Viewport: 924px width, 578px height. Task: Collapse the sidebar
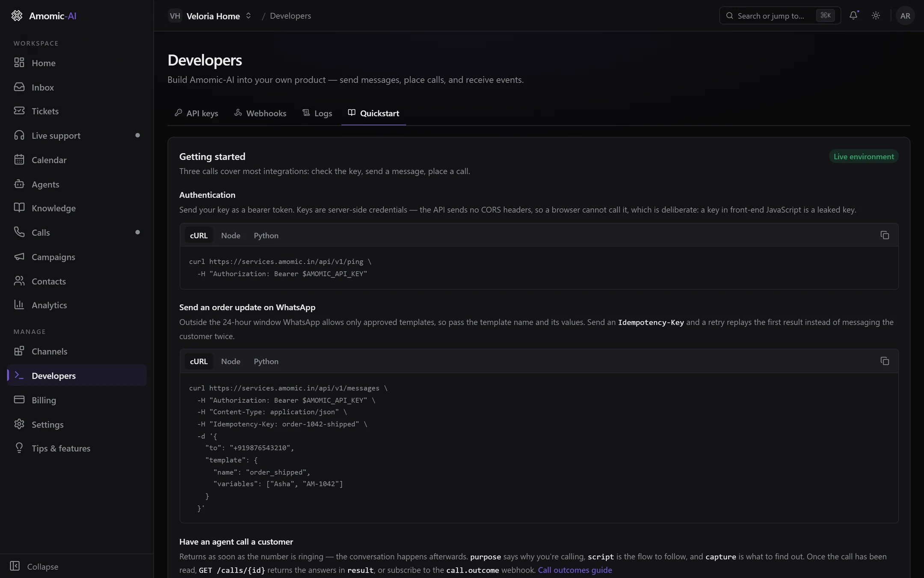click(x=34, y=566)
